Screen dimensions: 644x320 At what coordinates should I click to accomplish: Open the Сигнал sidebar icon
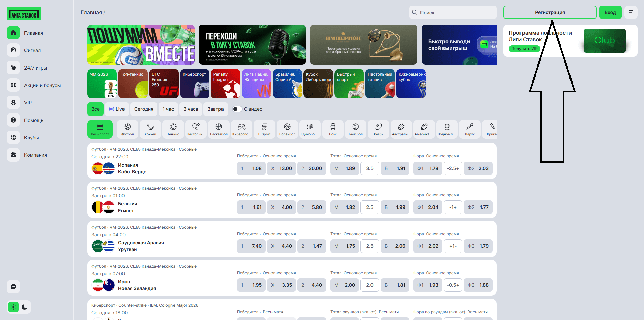13,50
